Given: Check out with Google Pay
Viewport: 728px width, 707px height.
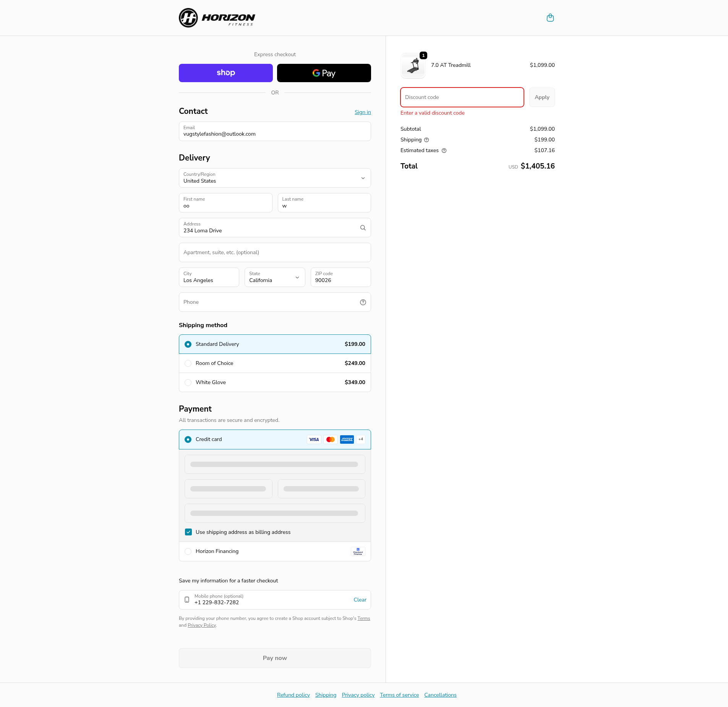Looking at the screenshot, I should [324, 73].
